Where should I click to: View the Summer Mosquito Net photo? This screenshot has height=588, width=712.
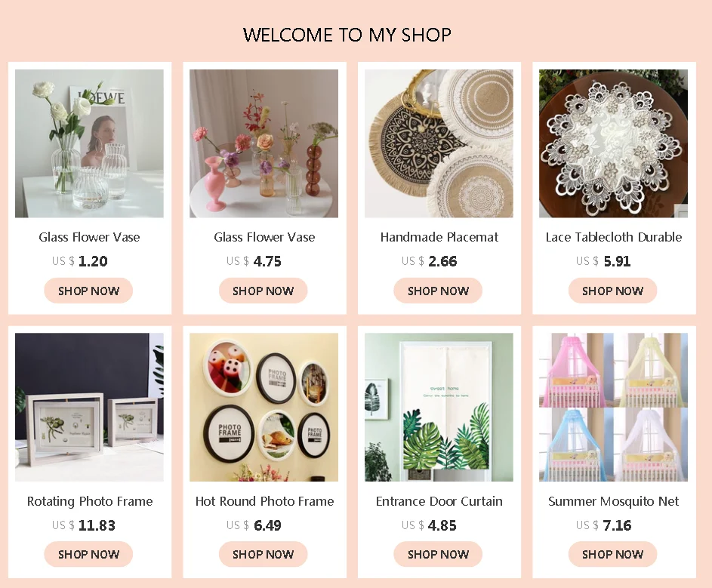click(613, 408)
